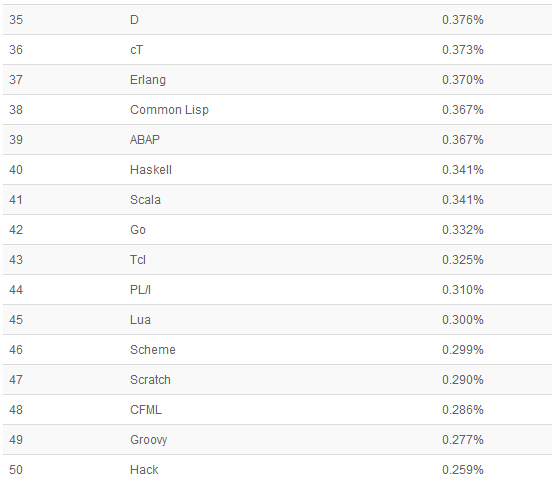This screenshot has height=488, width=558.
Task: Select the Hack row
Action: click(x=277, y=470)
